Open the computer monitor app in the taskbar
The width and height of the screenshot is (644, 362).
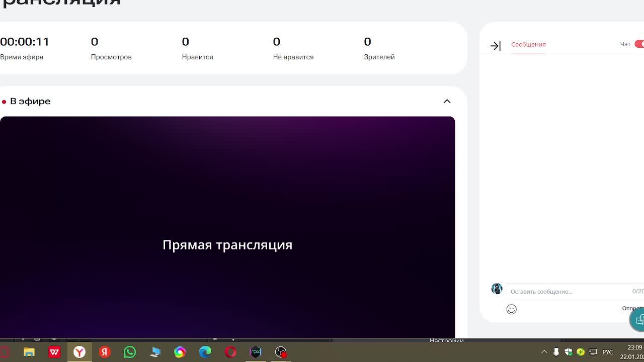pos(155,352)
